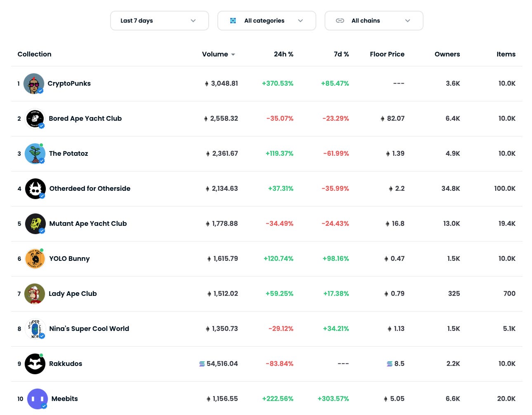Screen dimensions: 532x415
Task: Click Ethereum icon beside 2,558.32 volume
Action: (x=206, y=119)
